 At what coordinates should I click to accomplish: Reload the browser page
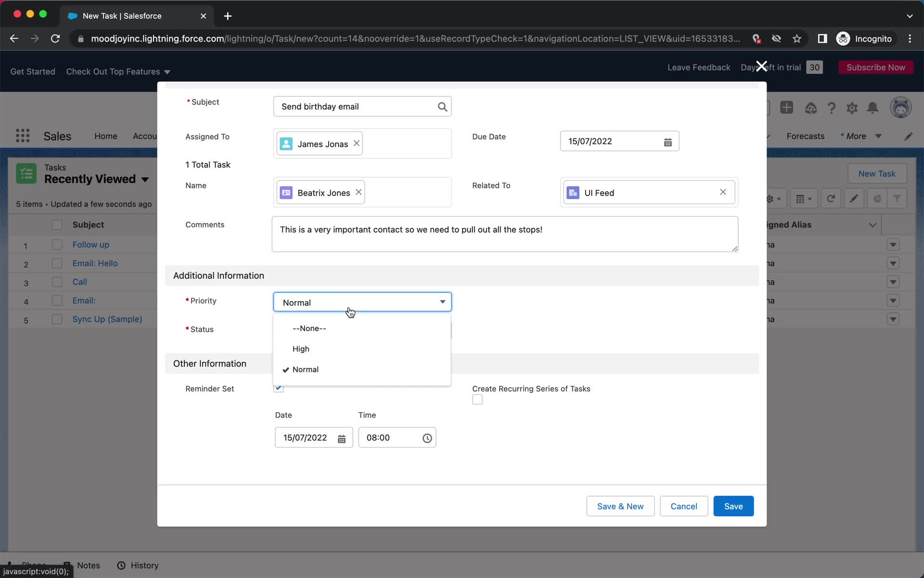[x=55, y=39]
